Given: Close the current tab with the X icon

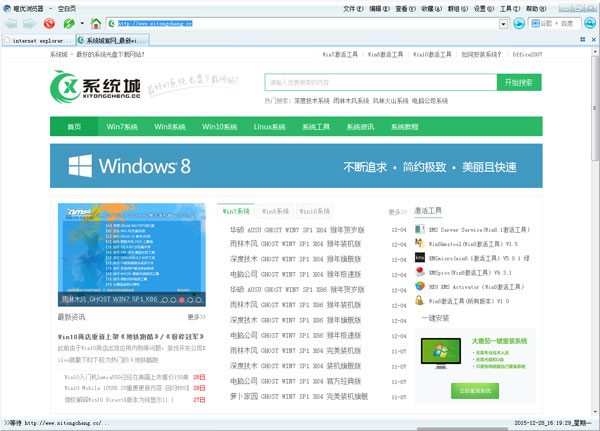Looking at the screenshot, I should 594,39.
